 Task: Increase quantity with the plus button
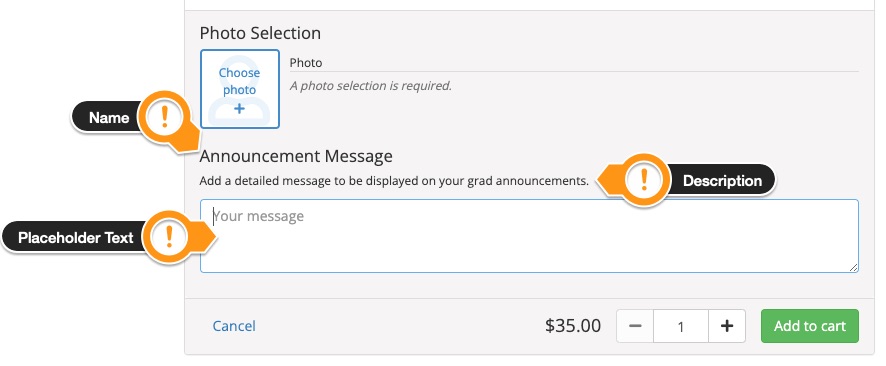point(727,326)
